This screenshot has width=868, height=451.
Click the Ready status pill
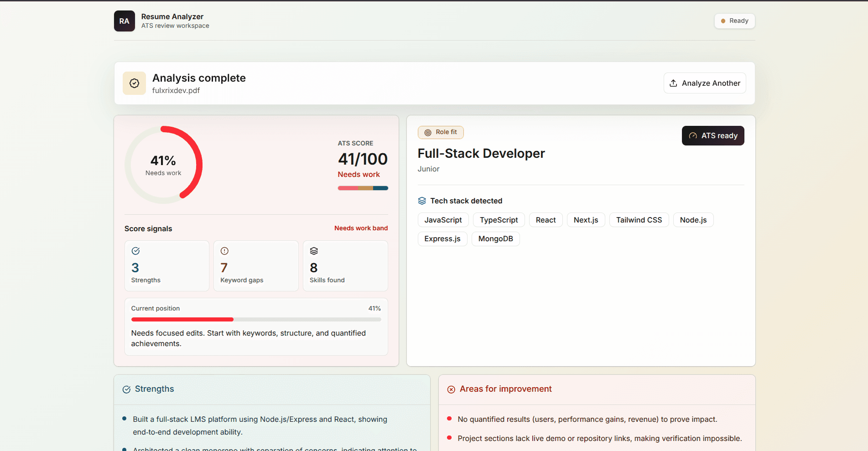[x=734, y=21]
